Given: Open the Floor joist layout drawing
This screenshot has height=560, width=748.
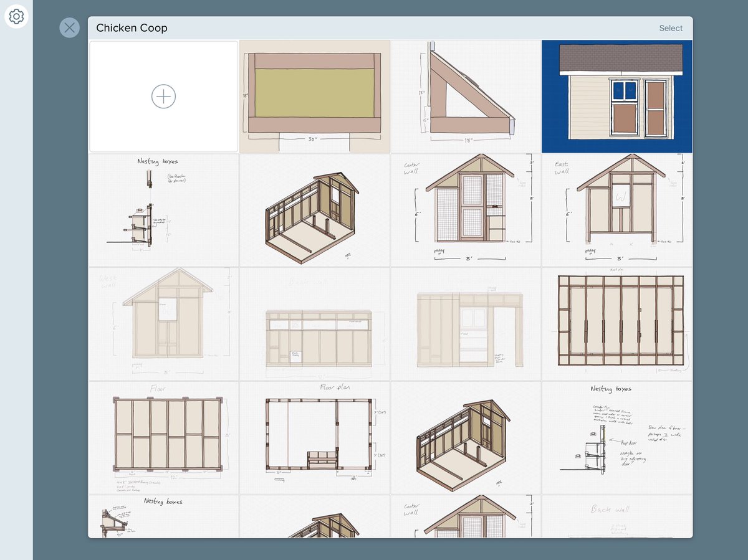Looking at the screenshot, I should pos(163,438).
